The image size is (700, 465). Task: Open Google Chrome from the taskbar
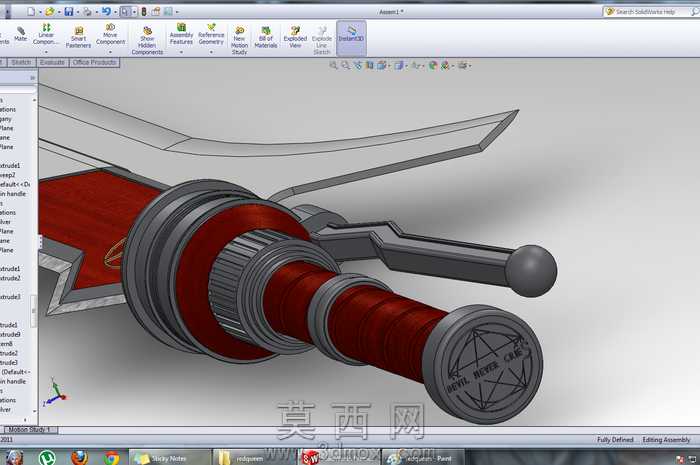[x=112, y=458]
